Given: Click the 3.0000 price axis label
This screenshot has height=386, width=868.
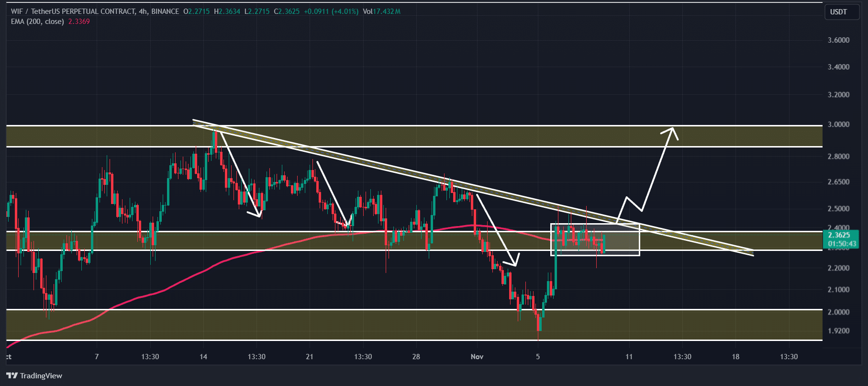Looking at the screenshot, I should point(838,125).
